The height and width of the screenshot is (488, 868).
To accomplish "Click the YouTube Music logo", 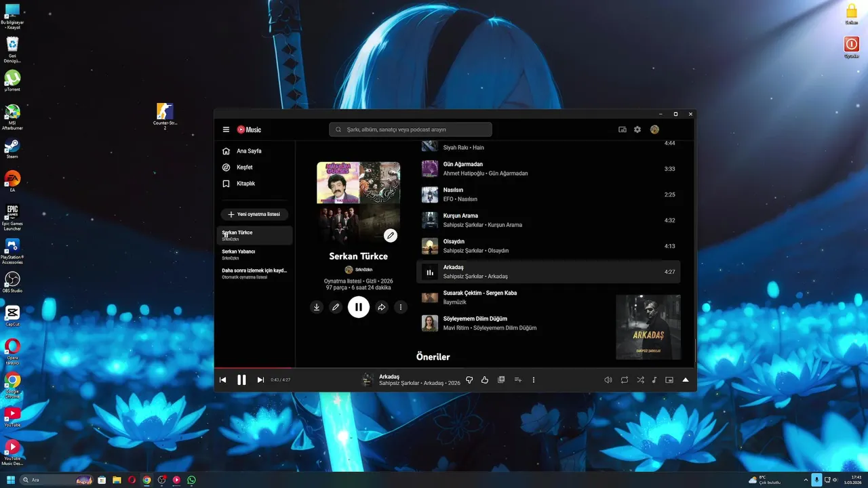I will [249, 129].
